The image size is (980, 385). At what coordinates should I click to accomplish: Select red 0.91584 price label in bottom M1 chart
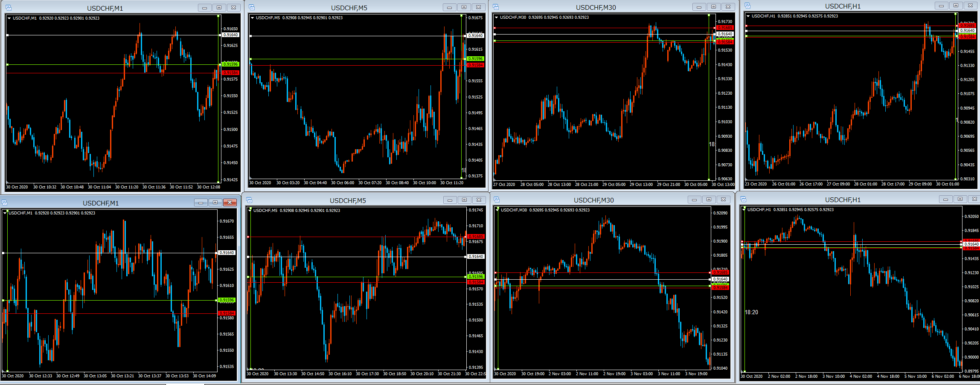click(x=227, y=313)
